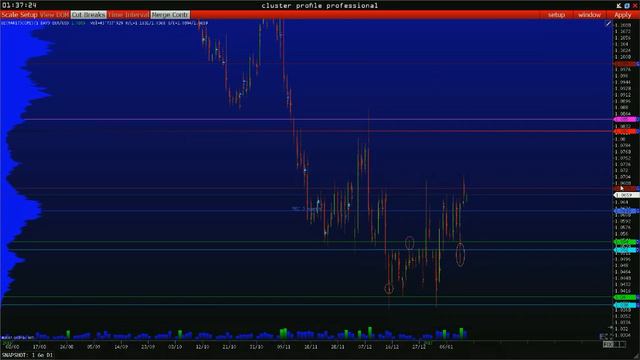Viewport: 640px width, 360px height.
Task: Click the POC label text on chart
Action: click(x=306, y=209)
